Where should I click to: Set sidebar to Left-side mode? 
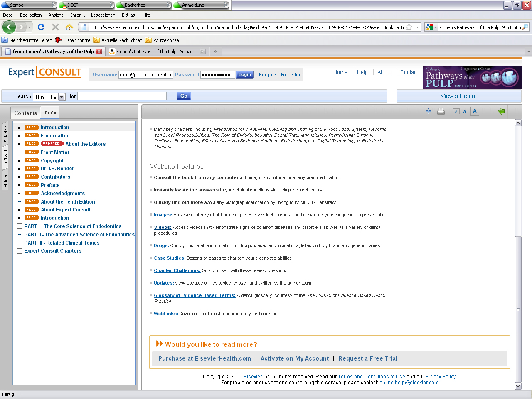click(x=6, y=157)
